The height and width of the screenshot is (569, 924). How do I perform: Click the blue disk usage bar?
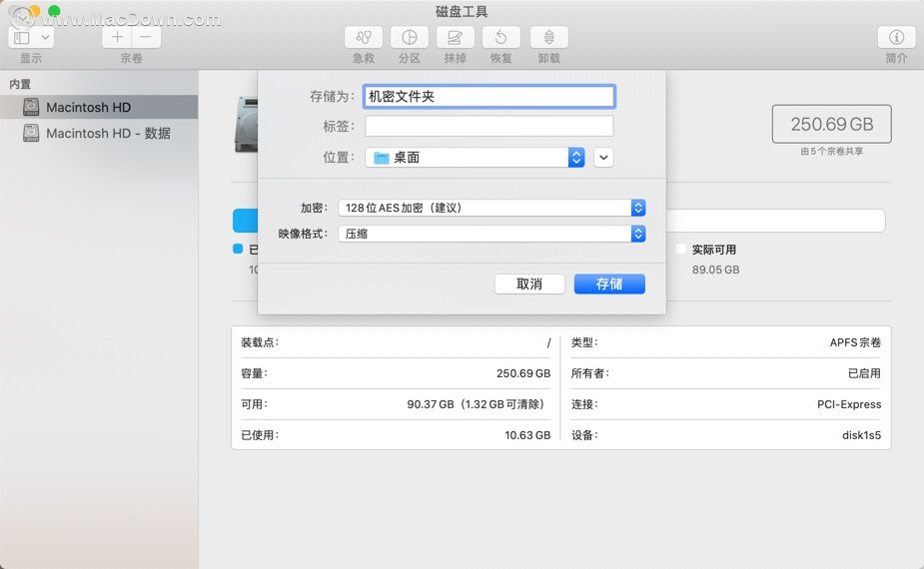tap(245, 221)
